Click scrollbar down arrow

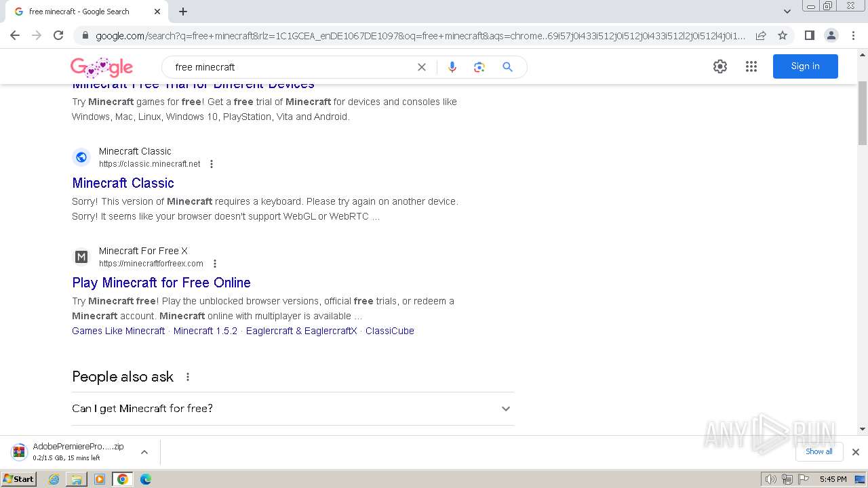click(863, 428)
